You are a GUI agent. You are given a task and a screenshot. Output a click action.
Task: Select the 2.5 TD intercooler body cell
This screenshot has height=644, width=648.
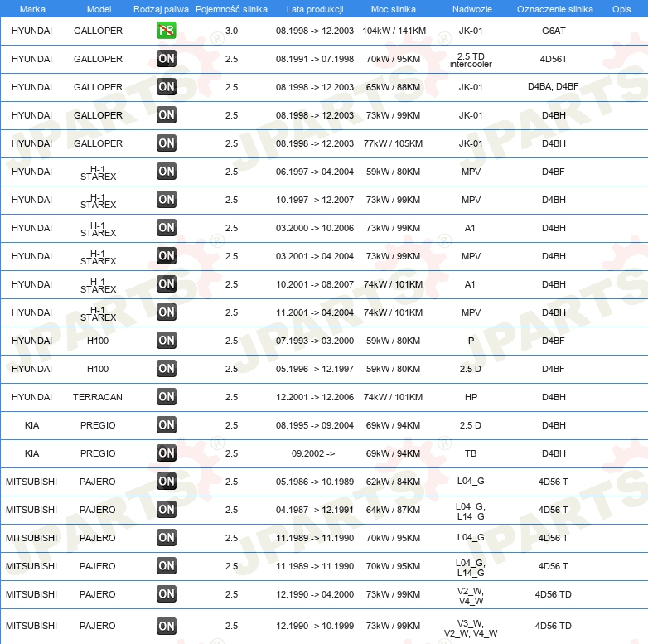point(471,60)
